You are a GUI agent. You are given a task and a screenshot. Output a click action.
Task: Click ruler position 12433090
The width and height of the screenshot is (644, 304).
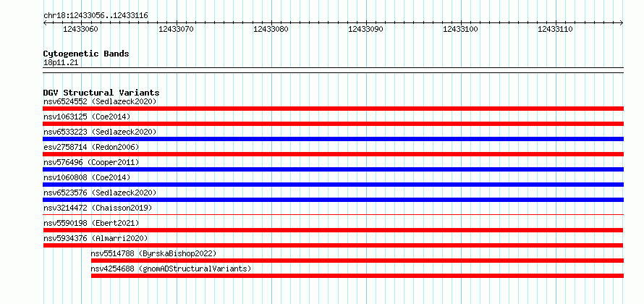click(365, 29)
